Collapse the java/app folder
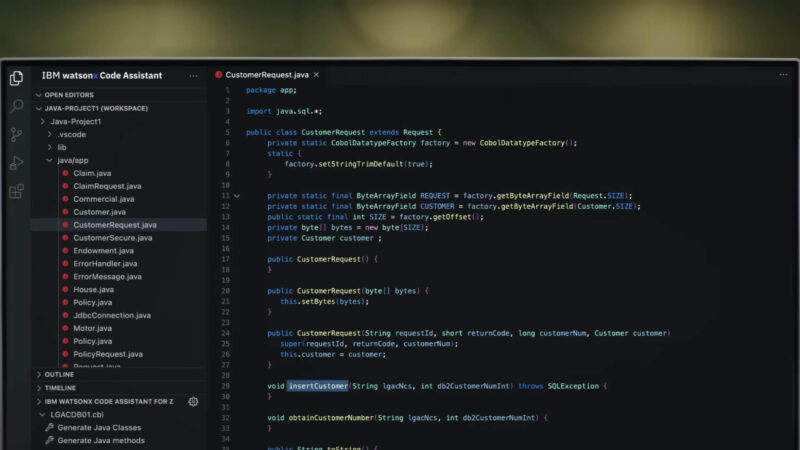 pyautogui.click(x=72, y=160)
